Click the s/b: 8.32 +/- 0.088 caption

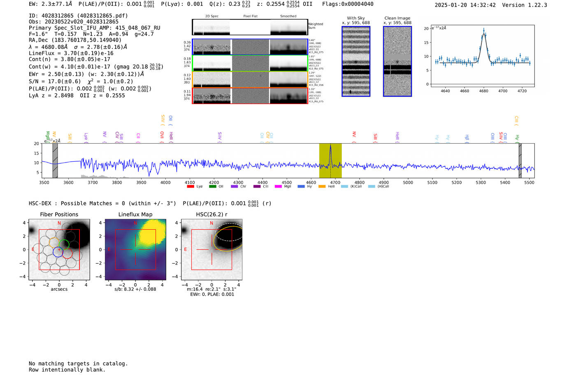tap(135, 289)
